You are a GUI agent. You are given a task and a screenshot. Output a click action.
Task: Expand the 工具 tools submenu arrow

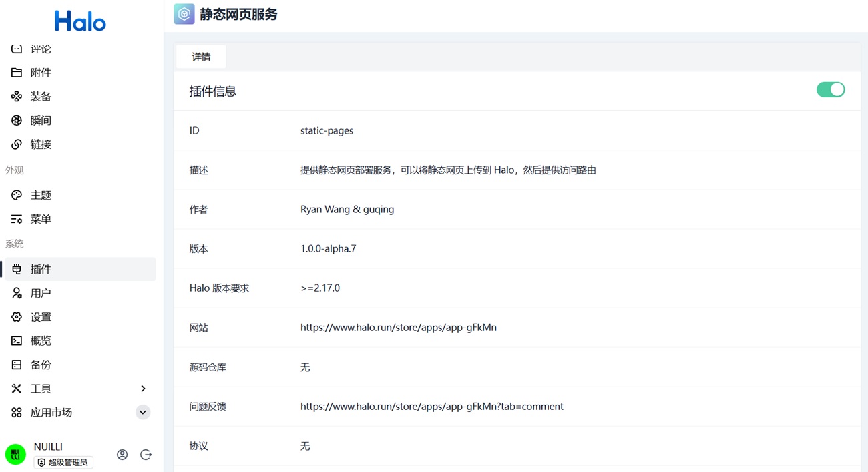pyautogui.click(x=143, y=389)
